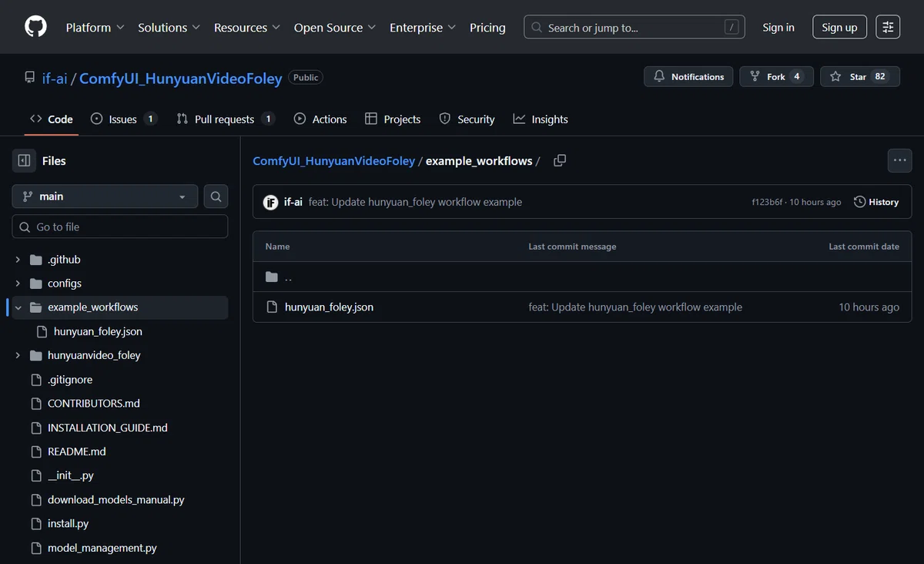Go to the Pricing page

(487, 27)
